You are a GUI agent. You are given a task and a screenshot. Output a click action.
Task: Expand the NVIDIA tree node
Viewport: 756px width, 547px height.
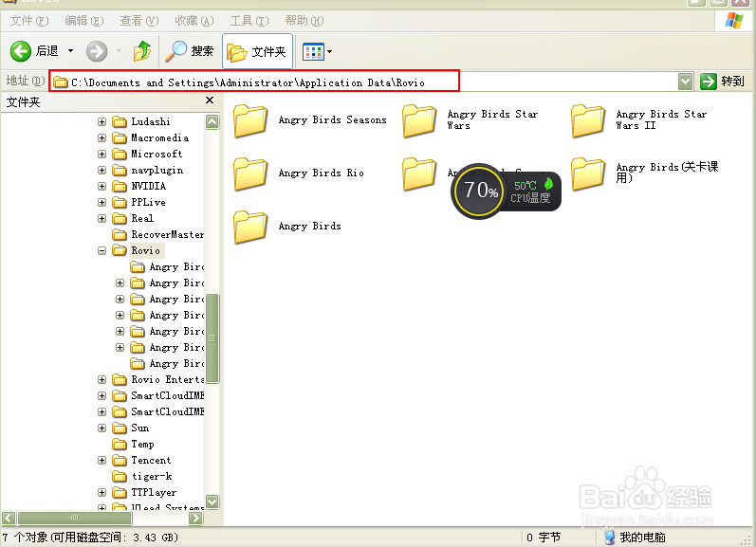click(x=101, y=186)
